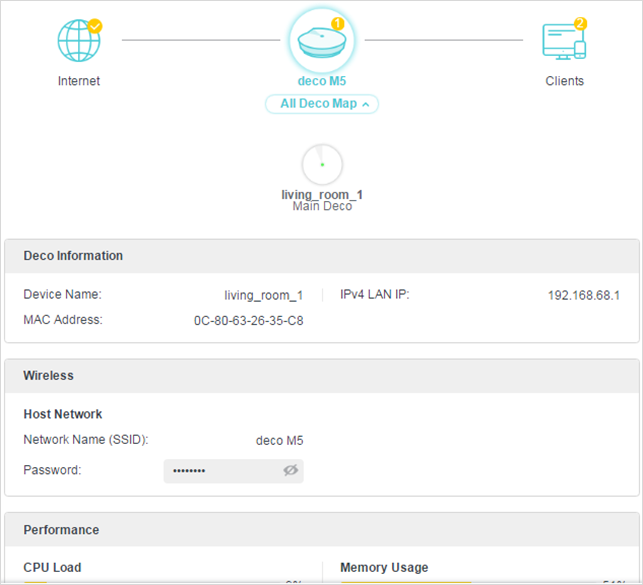The image size is (643, 585).
Task: Select the living_room_1 device name value
Action: click(264, 295)
